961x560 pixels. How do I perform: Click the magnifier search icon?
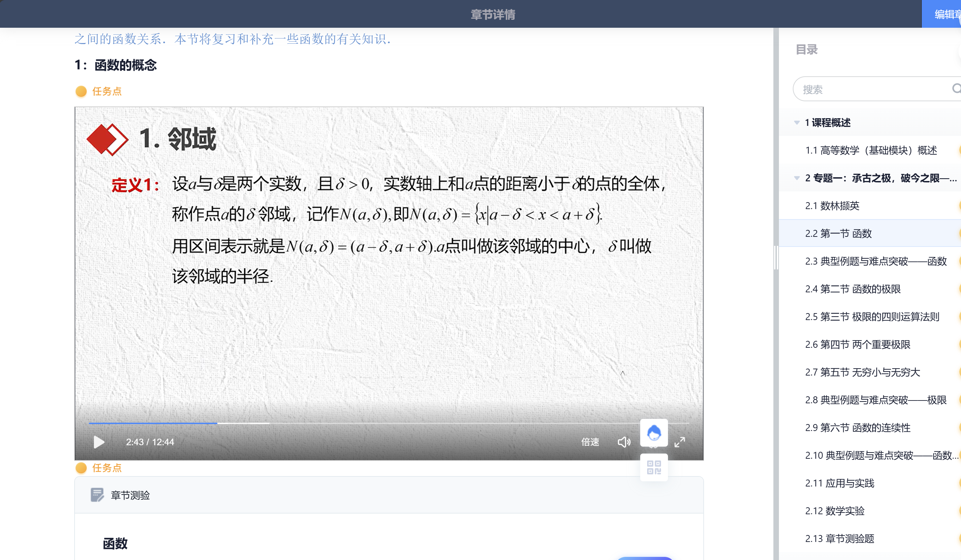tap(956, 89)
